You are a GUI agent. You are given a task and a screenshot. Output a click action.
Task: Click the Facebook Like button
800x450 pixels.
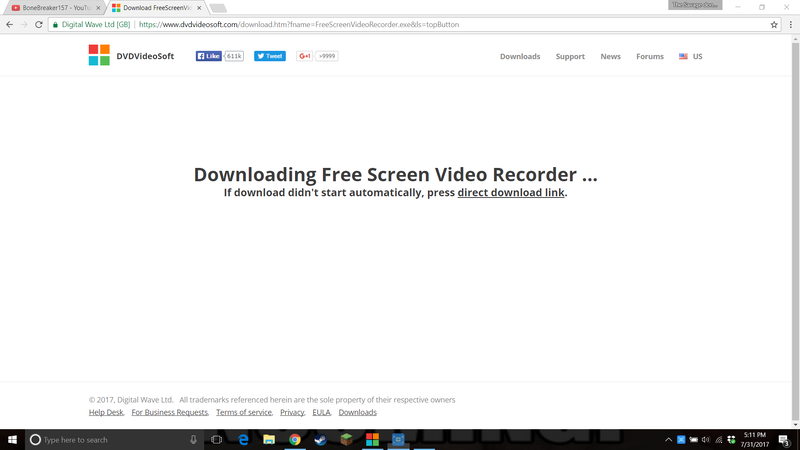tap(209, 56)
